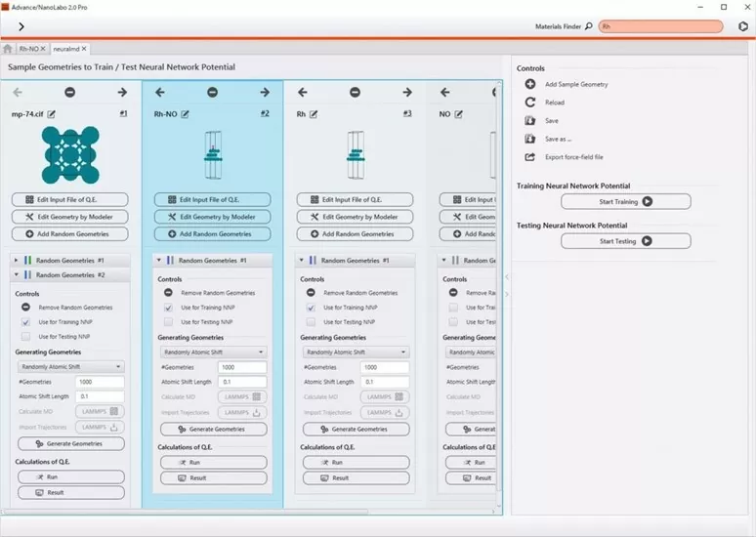The image size is (756, 537).
Task: Enable Use for Testing NNP in Rh column
Action: pos(312,321)
